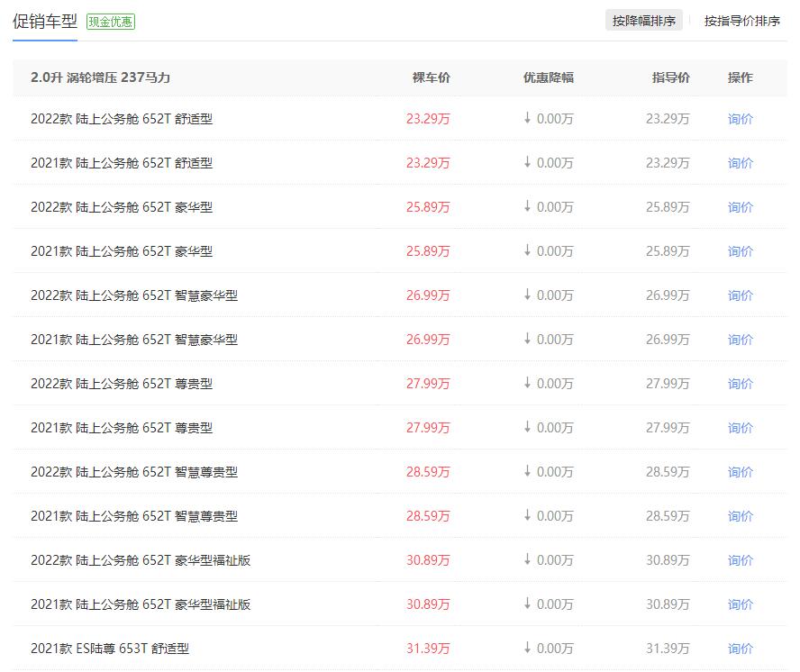Click 询价 for 2021款 陆上公务舱 652T 舒适型
Image resolution: width=800 pixels, height=672 pixels.
pos(741,163)
